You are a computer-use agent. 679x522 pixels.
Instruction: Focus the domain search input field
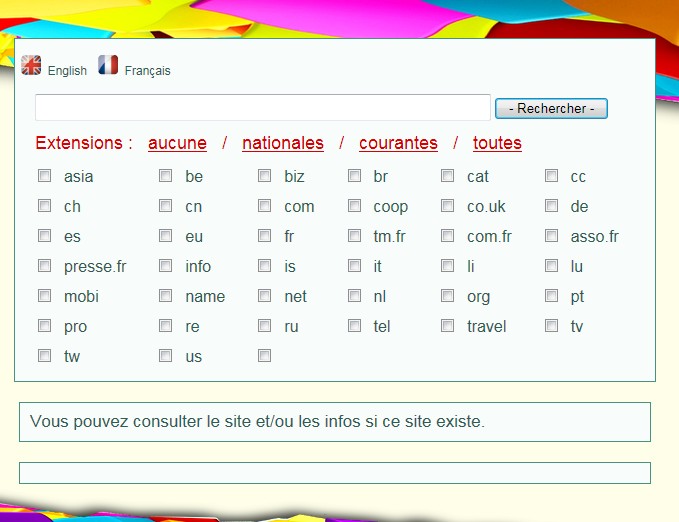point(263,107)
